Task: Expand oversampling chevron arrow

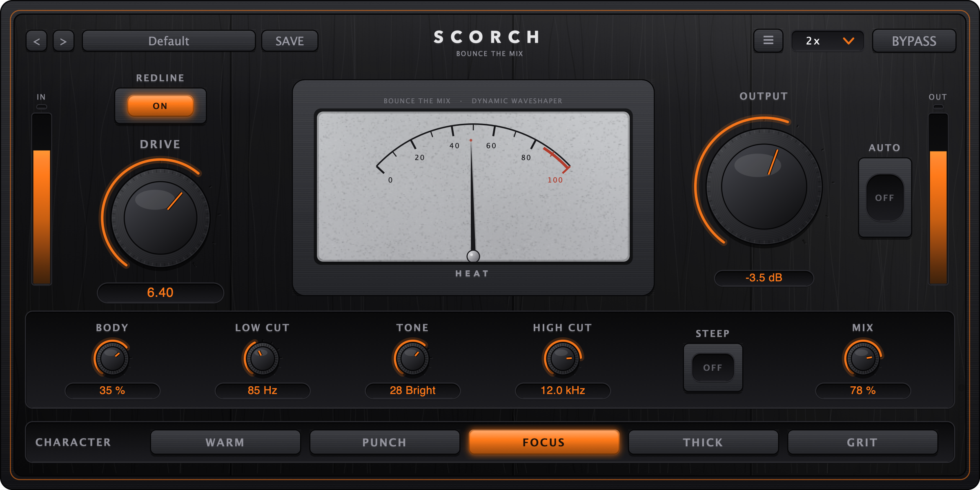Action: pos(849,41)
